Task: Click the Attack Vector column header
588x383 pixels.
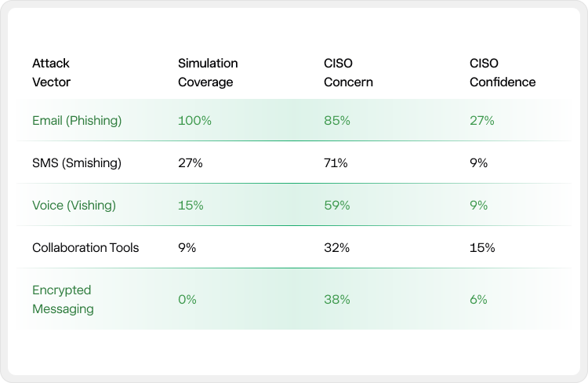Action: click(x=50, y=72)
